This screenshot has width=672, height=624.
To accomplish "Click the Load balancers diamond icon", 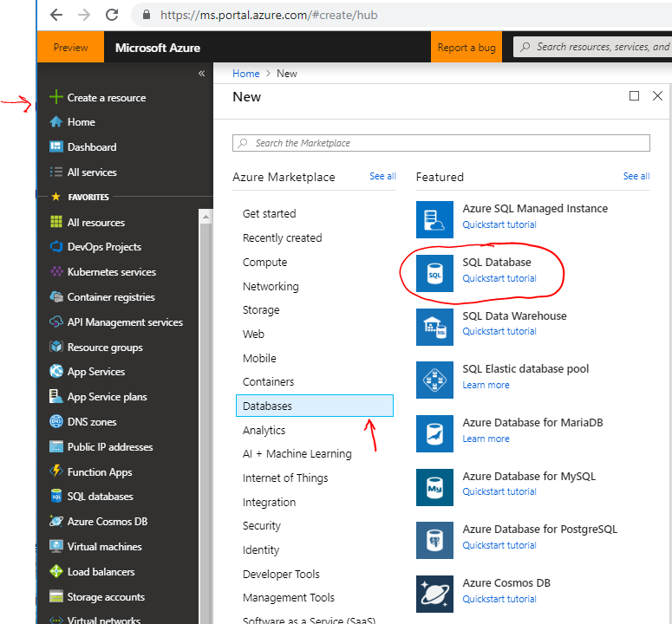I will click(56, 571).
